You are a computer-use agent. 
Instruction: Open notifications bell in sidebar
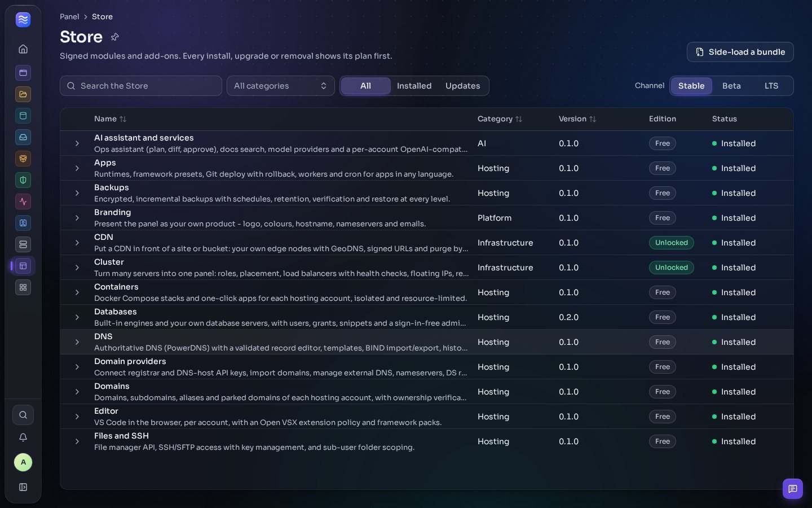click(x=23, y=437)
